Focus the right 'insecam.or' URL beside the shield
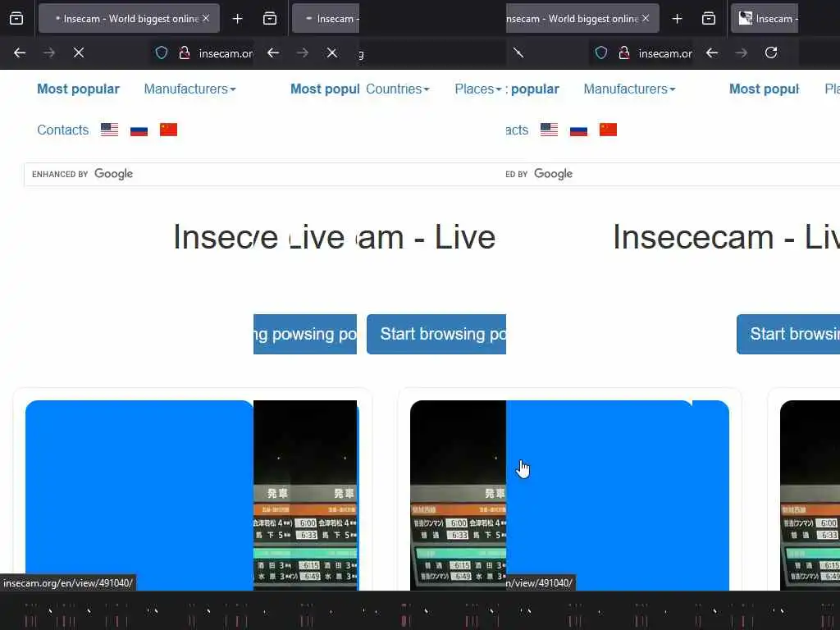The height and width of the screenshot is (630, 840). point(665,53)
